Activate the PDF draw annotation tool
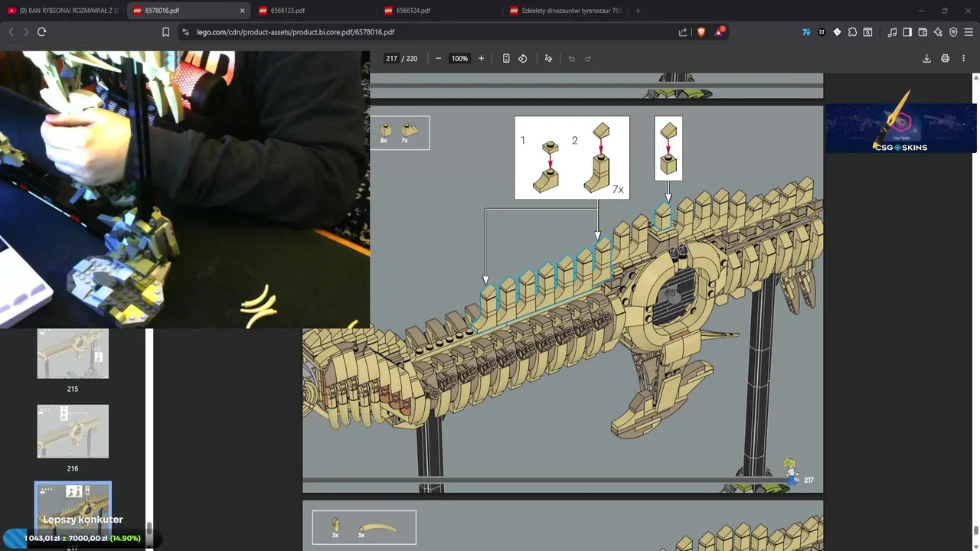Image resolution: width=980 pixels, height=551 pixels. (548, 58)
